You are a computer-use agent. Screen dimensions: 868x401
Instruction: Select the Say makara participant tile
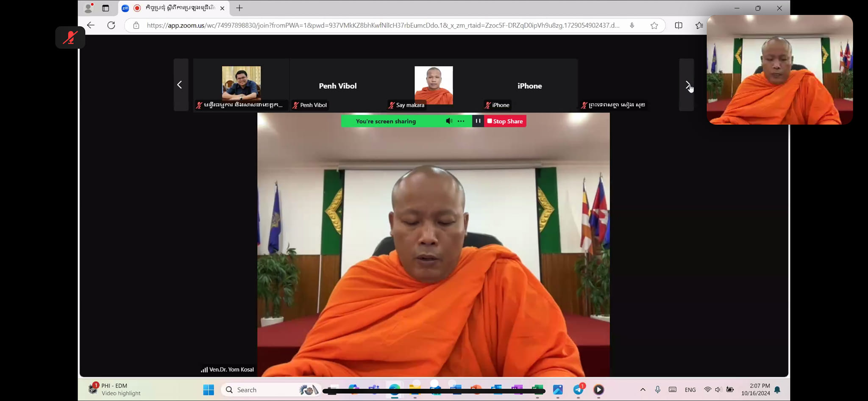(434, 85)
